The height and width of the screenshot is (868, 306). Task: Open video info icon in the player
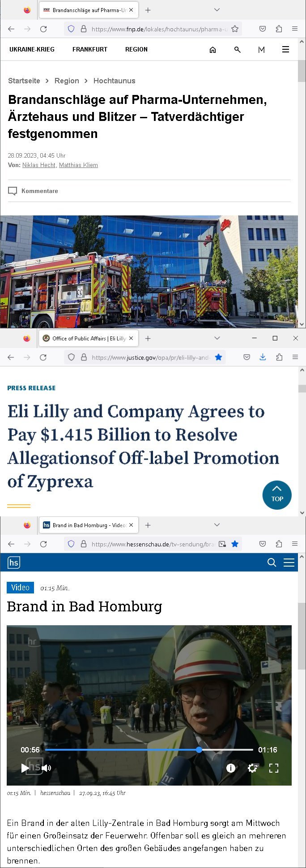tap(231, 768)
